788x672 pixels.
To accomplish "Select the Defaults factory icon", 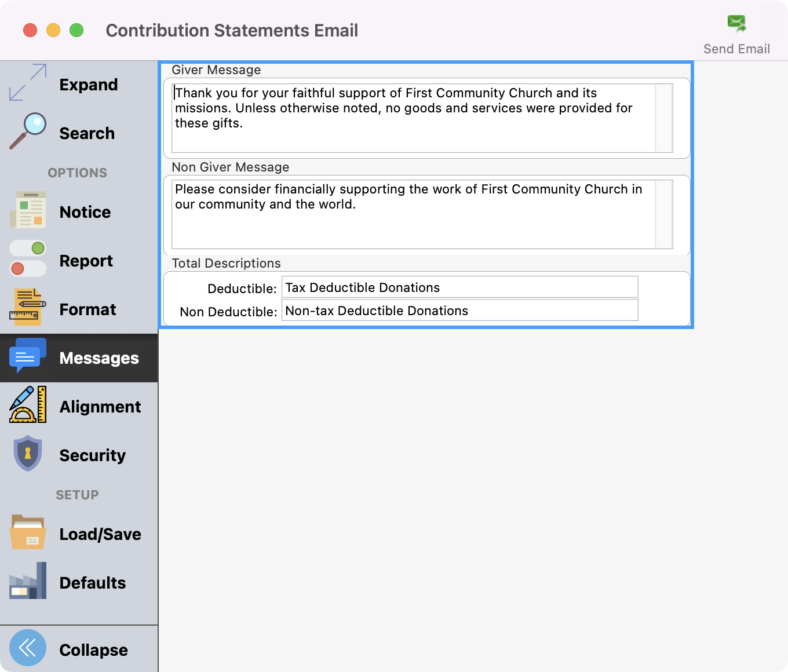I will pos(28,581).
